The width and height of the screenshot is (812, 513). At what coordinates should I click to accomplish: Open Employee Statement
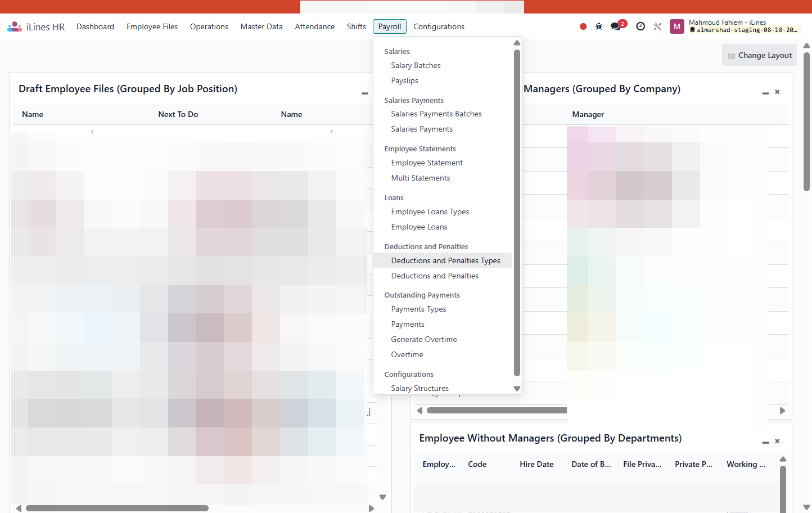point(427,163)
